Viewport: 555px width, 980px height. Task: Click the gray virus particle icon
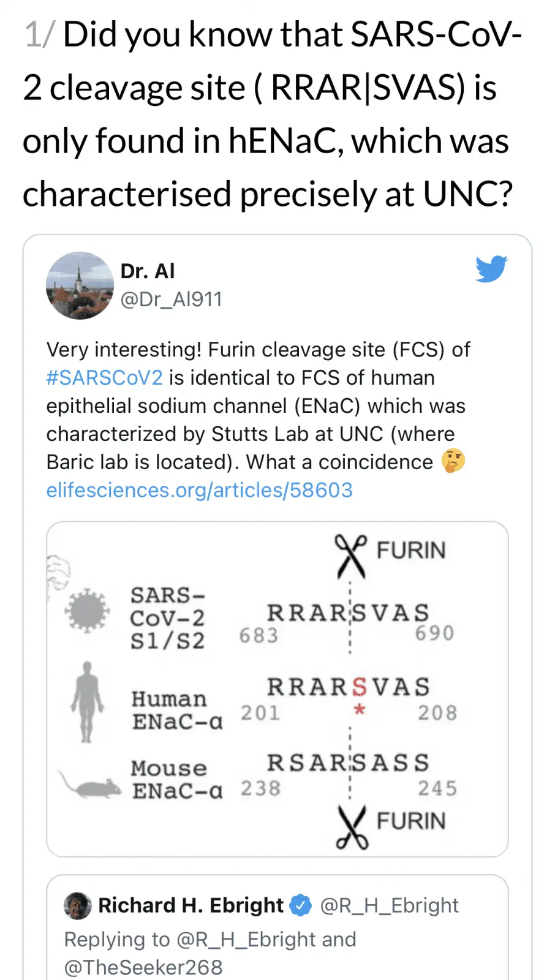pos(88,610)
